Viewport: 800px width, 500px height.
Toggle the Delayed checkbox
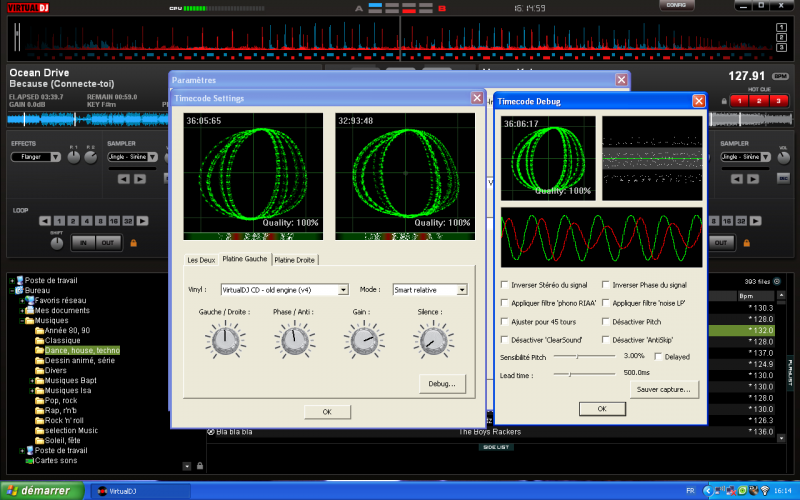[657, 356]
